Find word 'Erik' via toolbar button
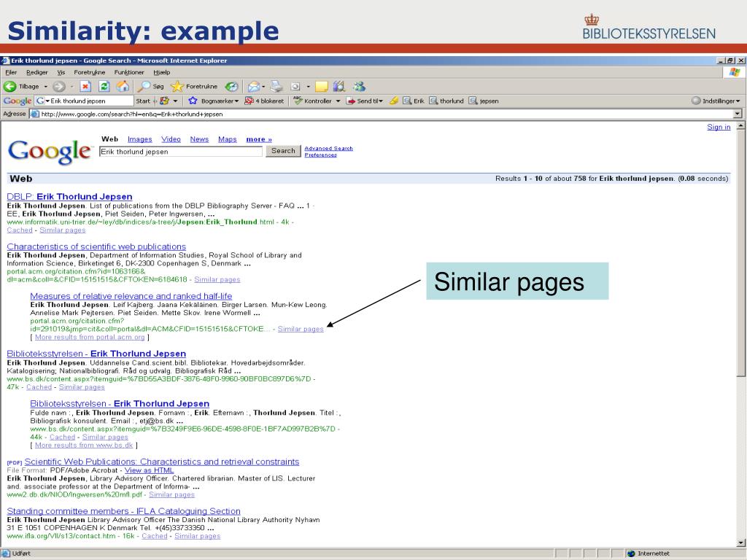This screenshot has height=560, width=747. [414, 101]
